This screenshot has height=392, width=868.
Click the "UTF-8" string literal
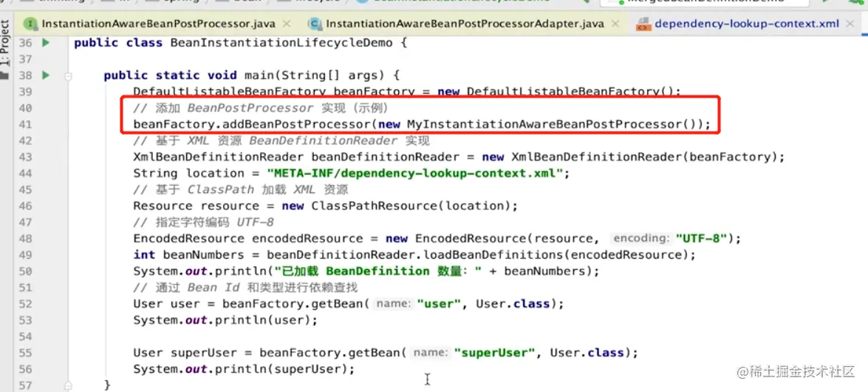700,239
